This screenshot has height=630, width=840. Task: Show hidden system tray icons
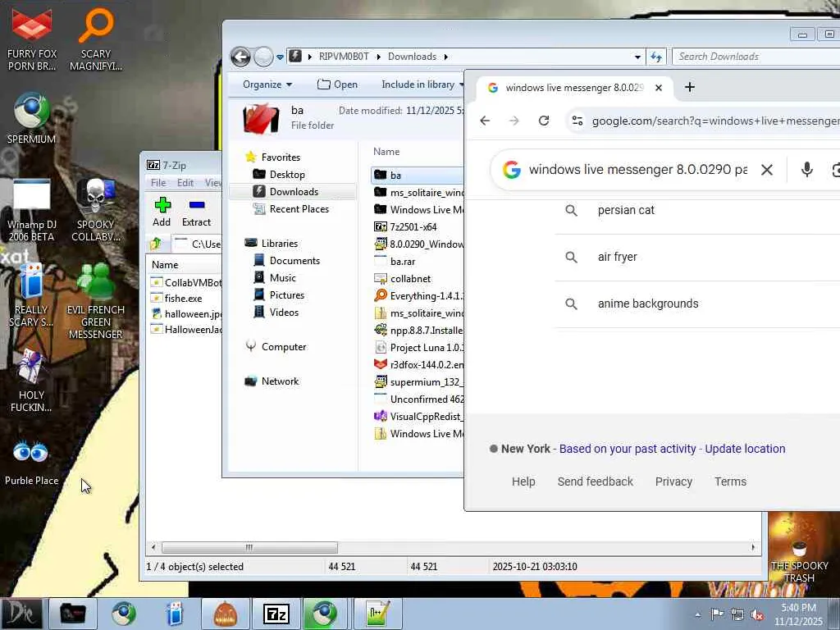click(x=697, y=615)
